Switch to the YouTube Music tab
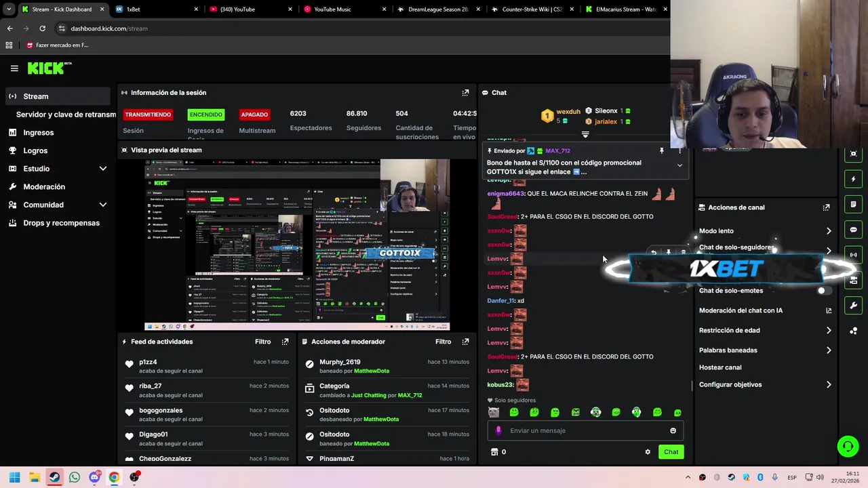This screenshot has height=488, width=868. point(344,9)
